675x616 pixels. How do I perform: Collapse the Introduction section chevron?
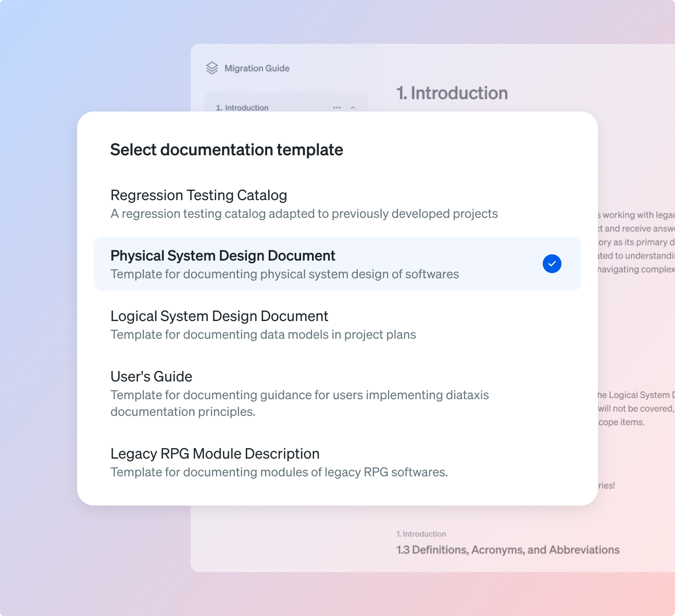(x=353, y=108)
